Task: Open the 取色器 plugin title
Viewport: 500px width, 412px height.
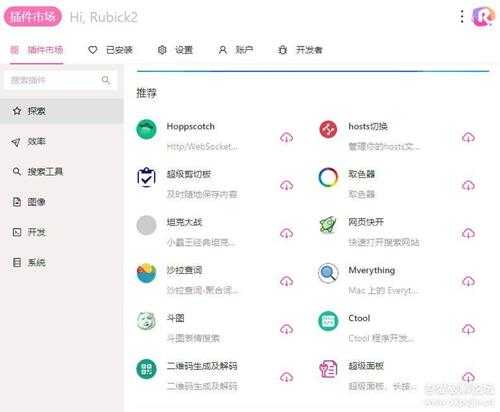Action: coord(362,174)
